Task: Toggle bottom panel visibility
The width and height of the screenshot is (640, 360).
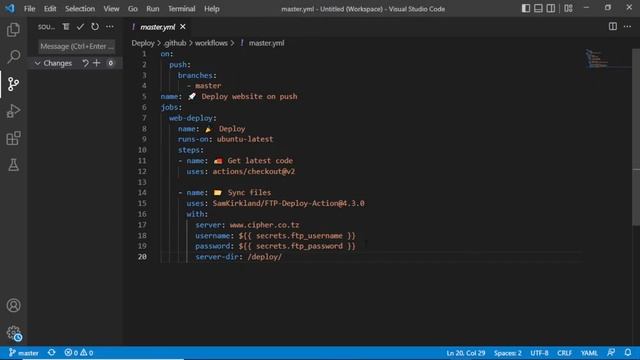Action: (538, 8)
